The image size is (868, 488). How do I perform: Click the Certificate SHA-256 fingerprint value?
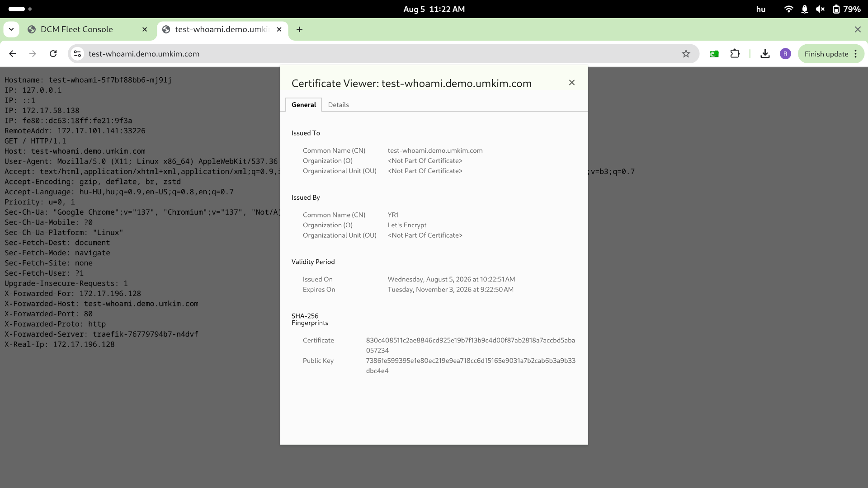(470, 345)
